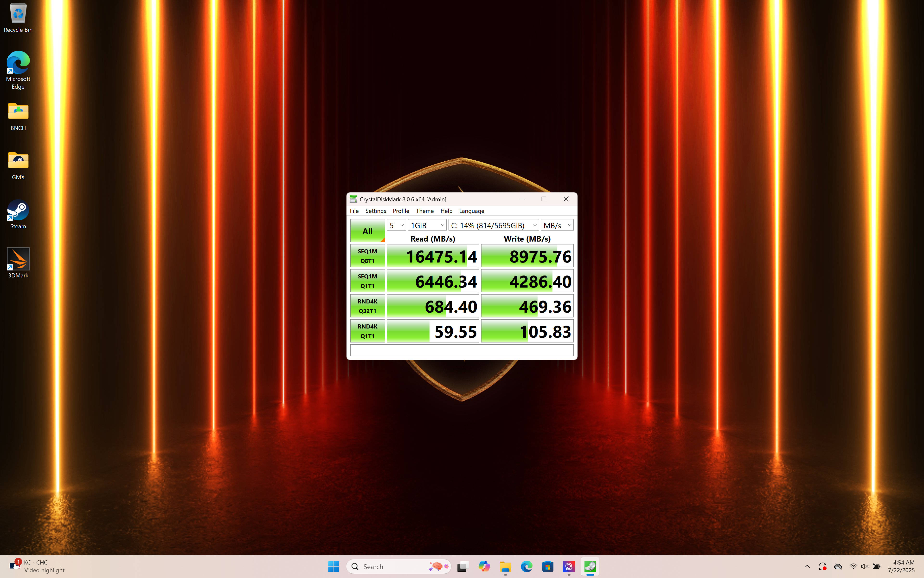Close the CrystalDiskMark window
The width and height of the screenshot is (924, 578).
(x=566, y=199)
